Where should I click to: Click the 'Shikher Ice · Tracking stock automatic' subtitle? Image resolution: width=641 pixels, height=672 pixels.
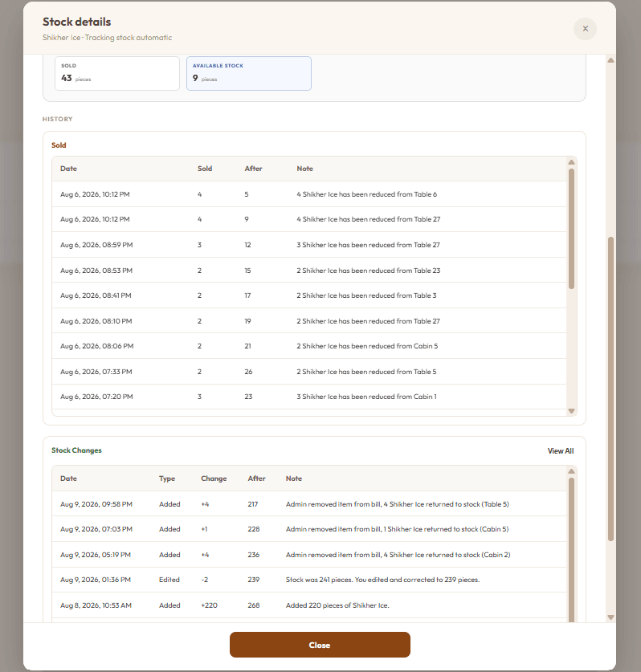107,37
